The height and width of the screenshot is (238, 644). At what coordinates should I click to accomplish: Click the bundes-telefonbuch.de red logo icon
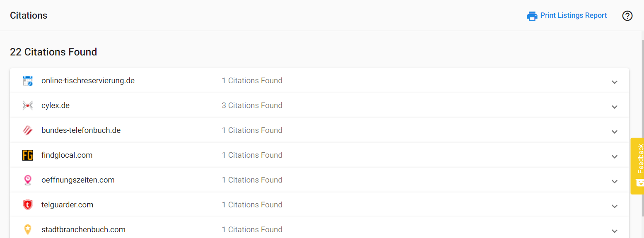point(28,130)
